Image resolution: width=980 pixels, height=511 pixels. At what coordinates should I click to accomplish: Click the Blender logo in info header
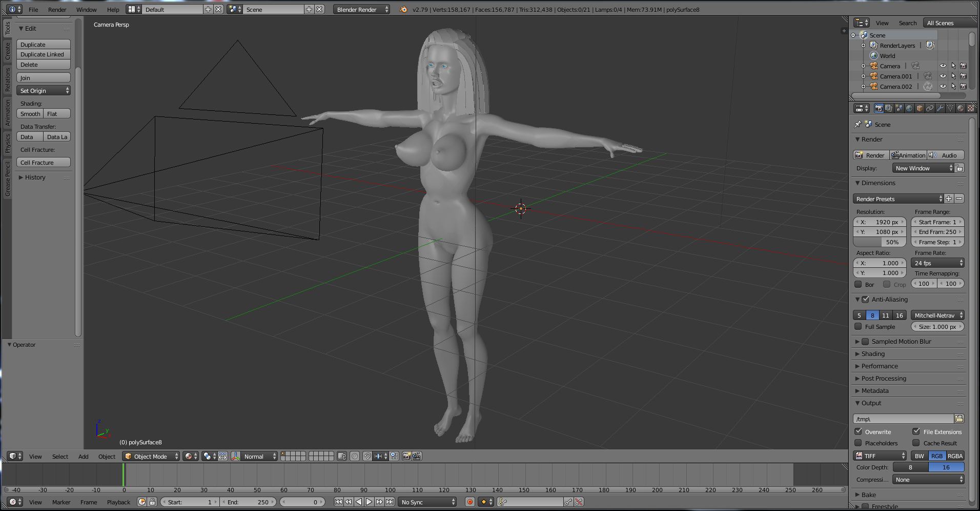[403, 9]
